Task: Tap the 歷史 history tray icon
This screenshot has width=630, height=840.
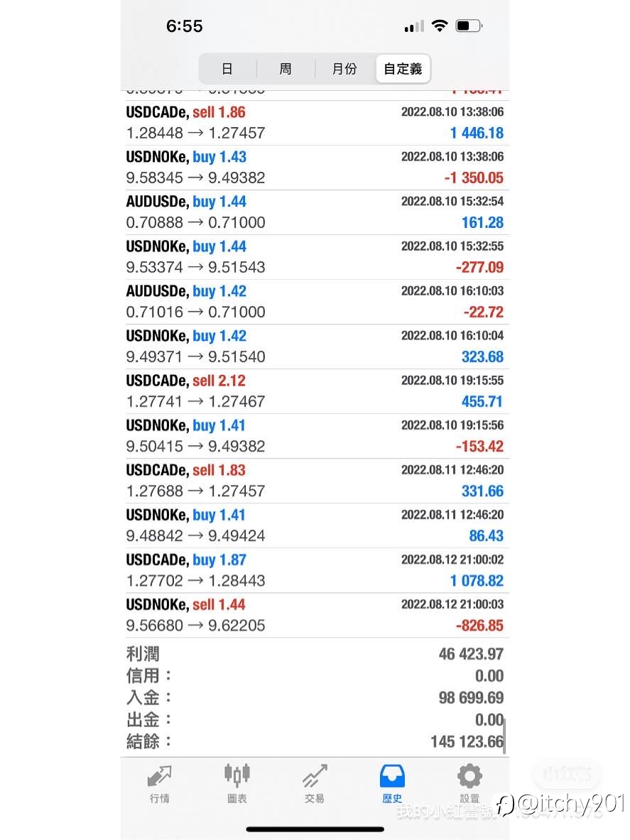Action: pyautogui.click(x=392, y=776)
